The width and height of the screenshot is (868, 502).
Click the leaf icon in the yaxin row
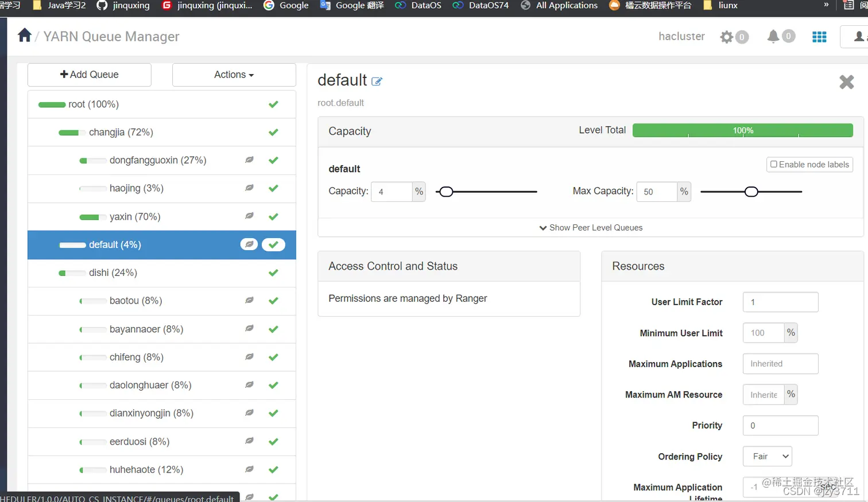[x=249, y=216]
